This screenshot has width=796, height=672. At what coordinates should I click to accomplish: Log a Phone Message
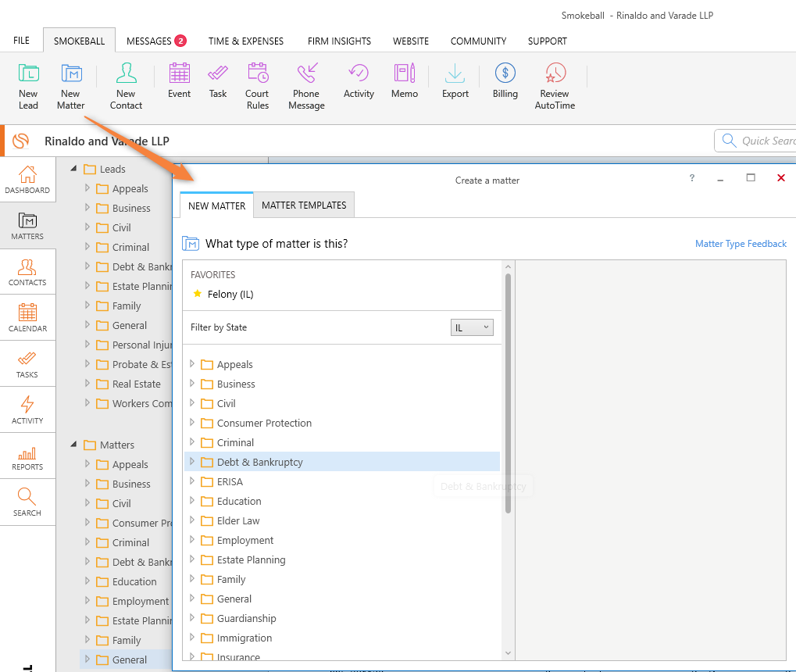click(307, 86)
